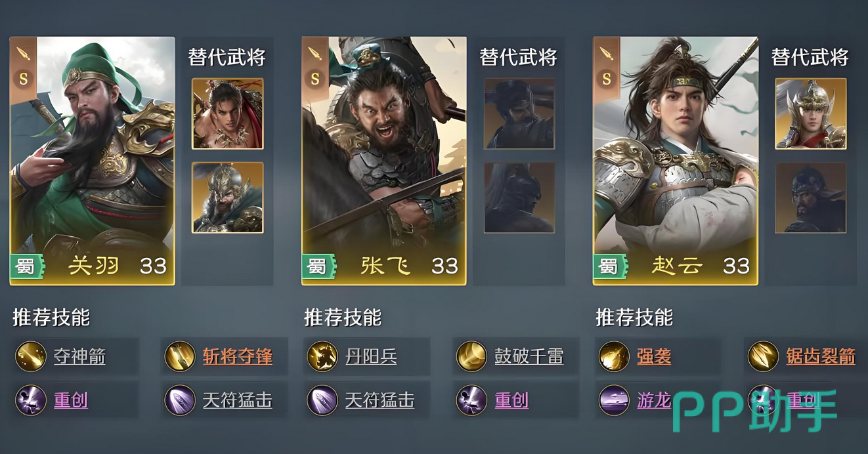Click the 强袭 skill icon

point(614,356)
